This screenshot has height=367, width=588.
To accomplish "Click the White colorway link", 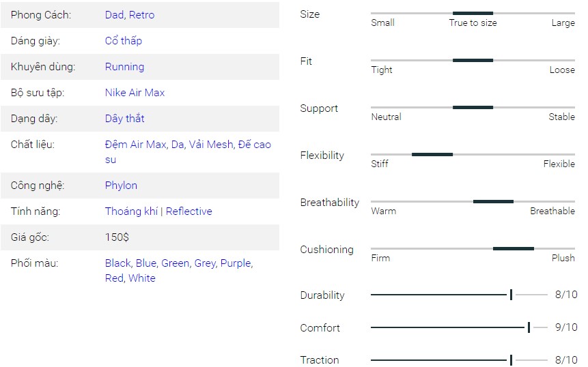I will [x=142, y=278].
